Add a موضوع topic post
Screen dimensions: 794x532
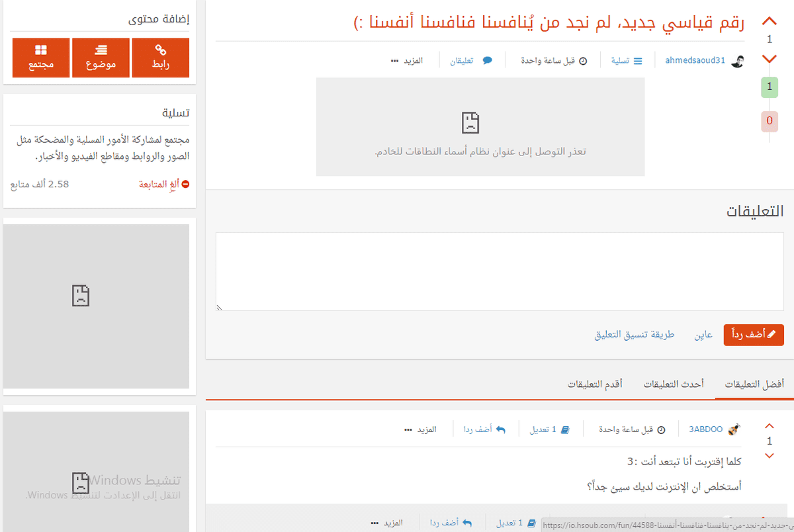pos(101,58)
